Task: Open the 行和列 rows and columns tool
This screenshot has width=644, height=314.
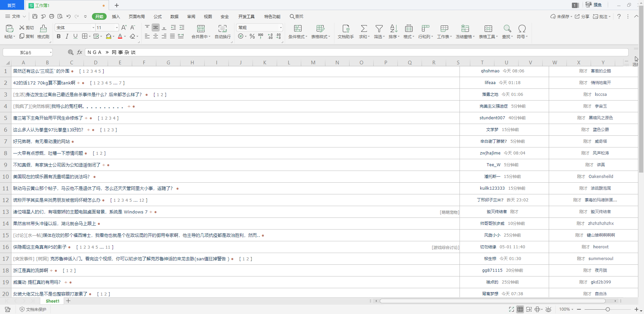Action: [x=426, y=32]
